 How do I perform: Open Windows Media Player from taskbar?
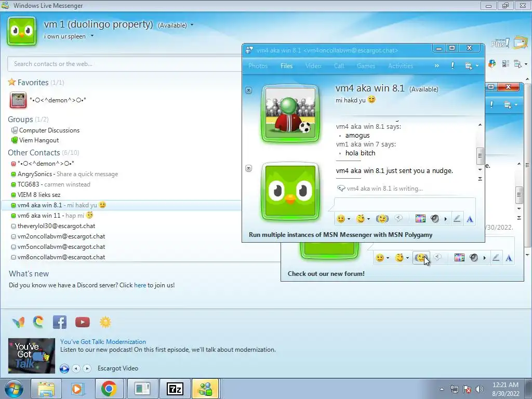pos(77,389)
